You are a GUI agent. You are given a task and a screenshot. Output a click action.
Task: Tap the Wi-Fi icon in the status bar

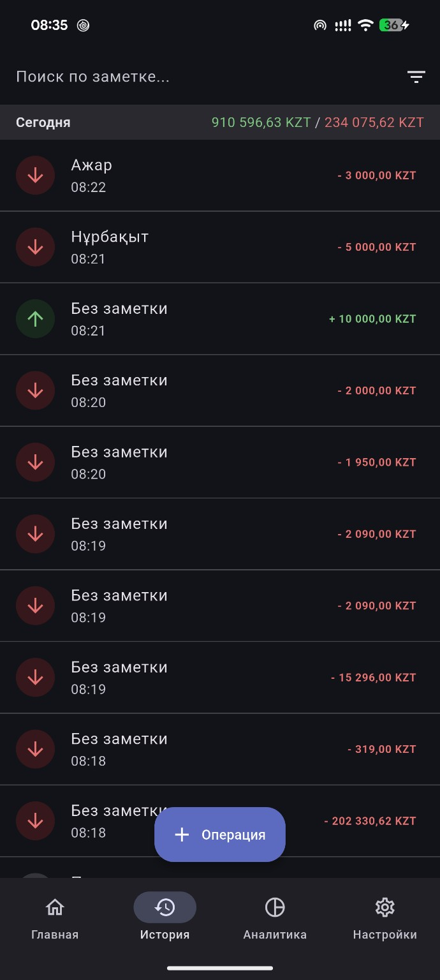click(x=365, y=26)
